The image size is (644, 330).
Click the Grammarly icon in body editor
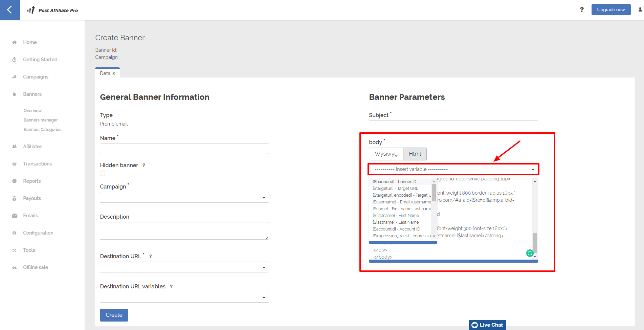[530, 253]
